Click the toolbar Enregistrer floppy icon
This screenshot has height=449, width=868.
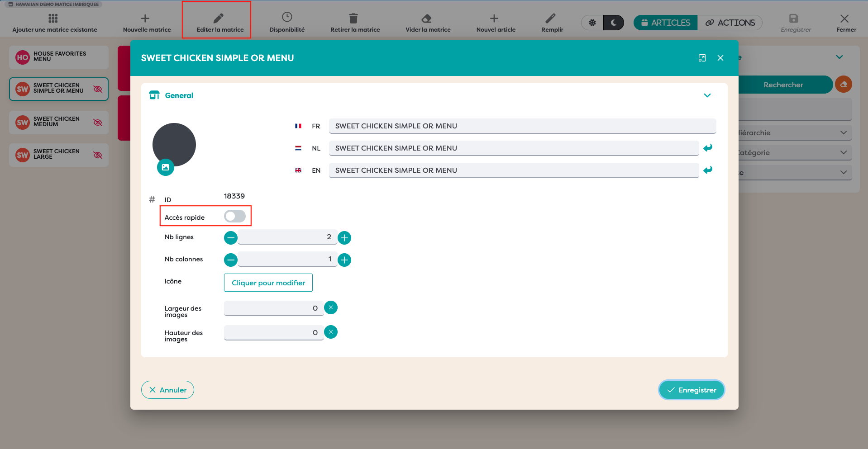tap(794, 18)
